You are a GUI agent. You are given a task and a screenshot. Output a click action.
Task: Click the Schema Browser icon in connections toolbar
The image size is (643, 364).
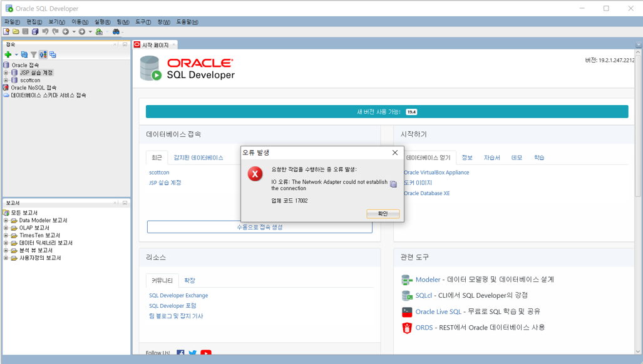(x=53, y=54)
